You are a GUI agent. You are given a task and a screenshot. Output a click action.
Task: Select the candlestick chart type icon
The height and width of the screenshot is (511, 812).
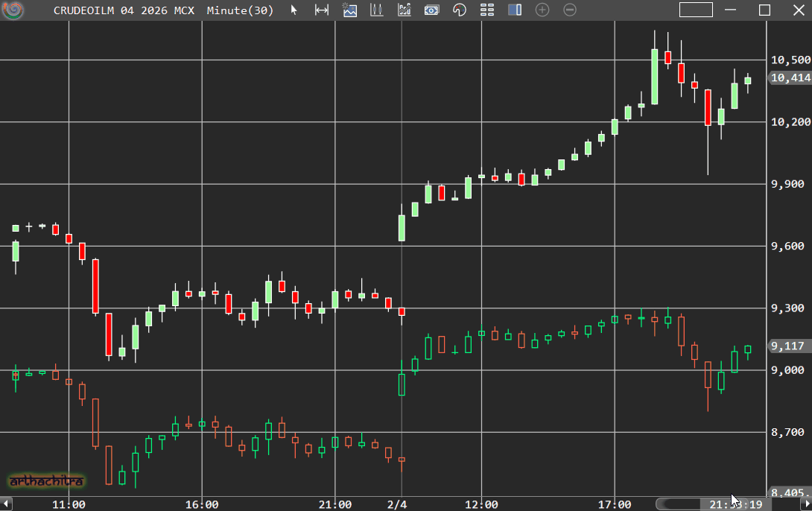tap(377, 10)
